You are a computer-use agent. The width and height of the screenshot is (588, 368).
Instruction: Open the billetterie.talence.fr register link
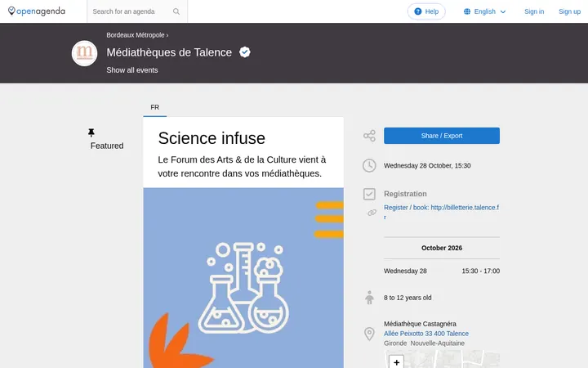[x=441, y=212]
